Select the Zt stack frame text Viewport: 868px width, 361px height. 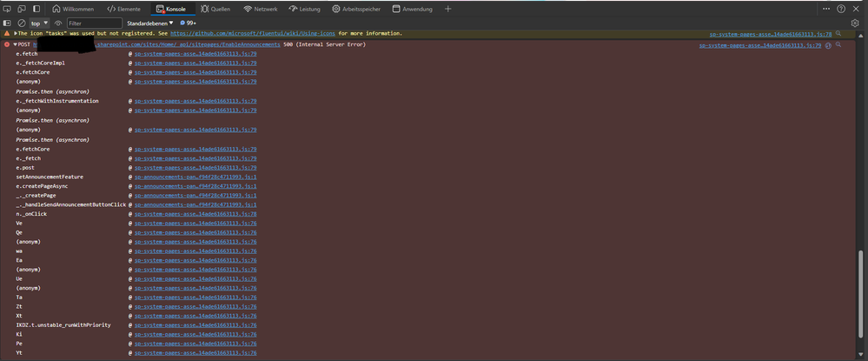[x=19, y=307]
